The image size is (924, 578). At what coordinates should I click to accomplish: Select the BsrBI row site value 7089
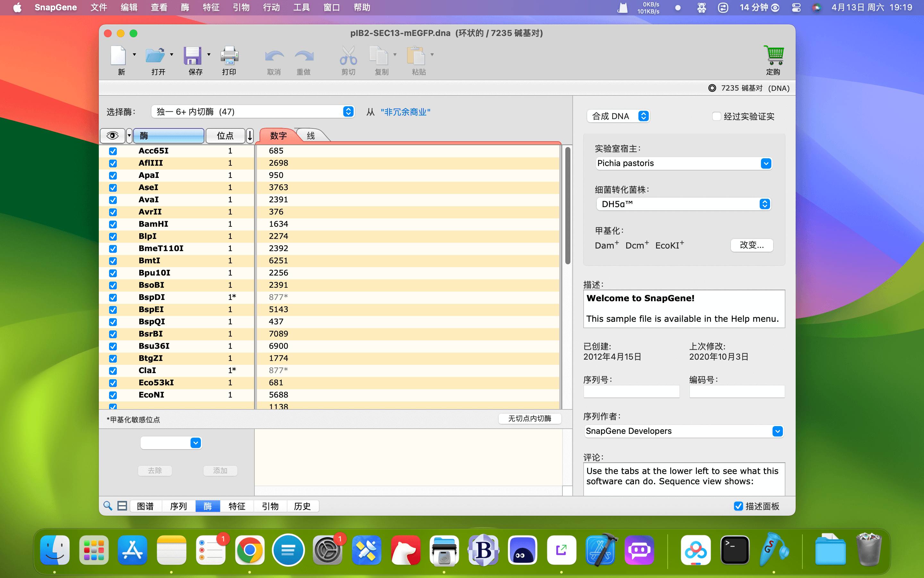[278, 334]
